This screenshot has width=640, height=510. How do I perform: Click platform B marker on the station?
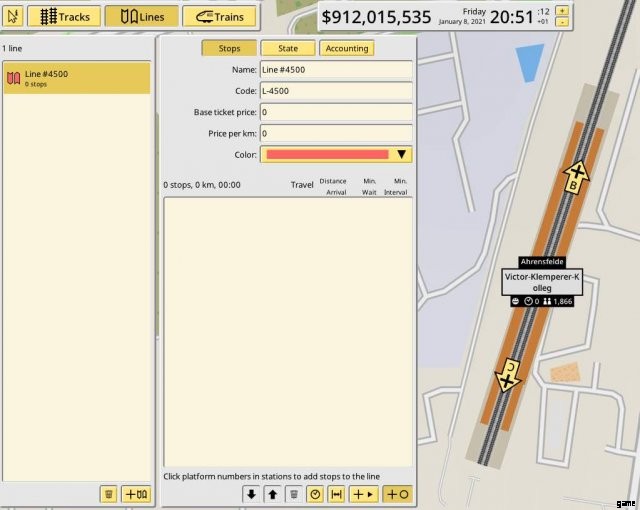pos(577,179)
